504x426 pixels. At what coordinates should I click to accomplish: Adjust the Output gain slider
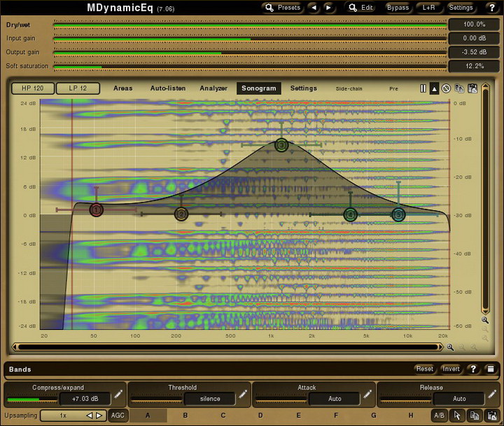coord(250,53)
